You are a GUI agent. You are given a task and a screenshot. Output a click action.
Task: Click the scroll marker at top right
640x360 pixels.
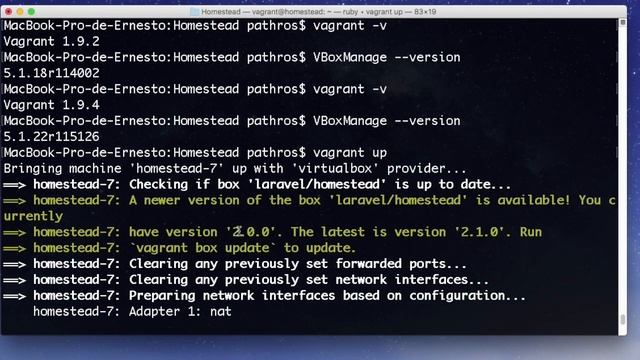click(622, 22)
